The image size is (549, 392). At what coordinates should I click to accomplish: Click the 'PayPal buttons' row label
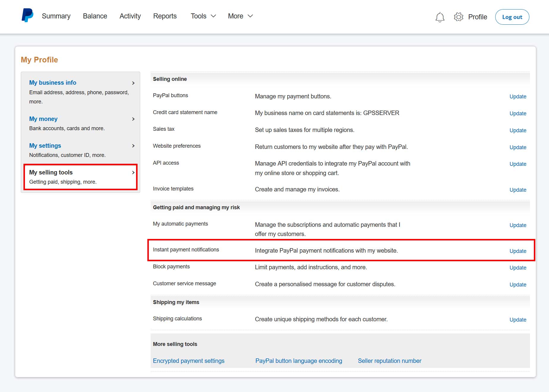171,95
